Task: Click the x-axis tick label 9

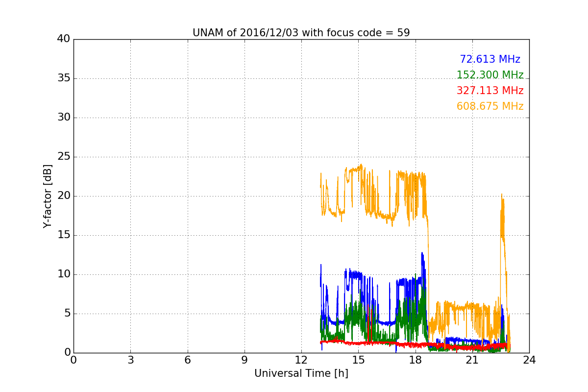Action: pos(245,360)
